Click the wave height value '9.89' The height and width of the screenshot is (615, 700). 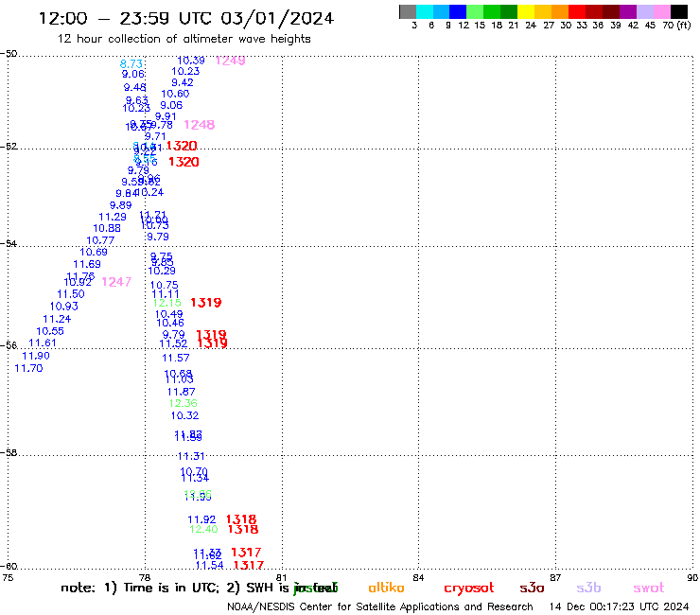coord(120,205)
